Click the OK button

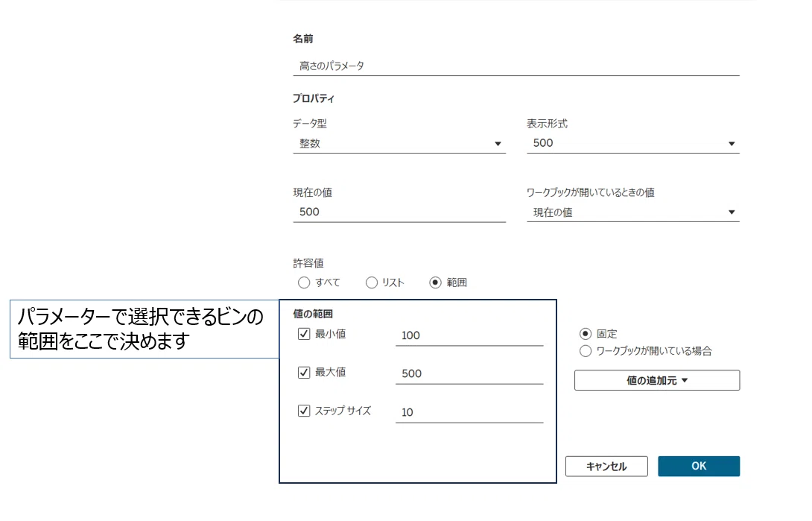coord(699,466)
